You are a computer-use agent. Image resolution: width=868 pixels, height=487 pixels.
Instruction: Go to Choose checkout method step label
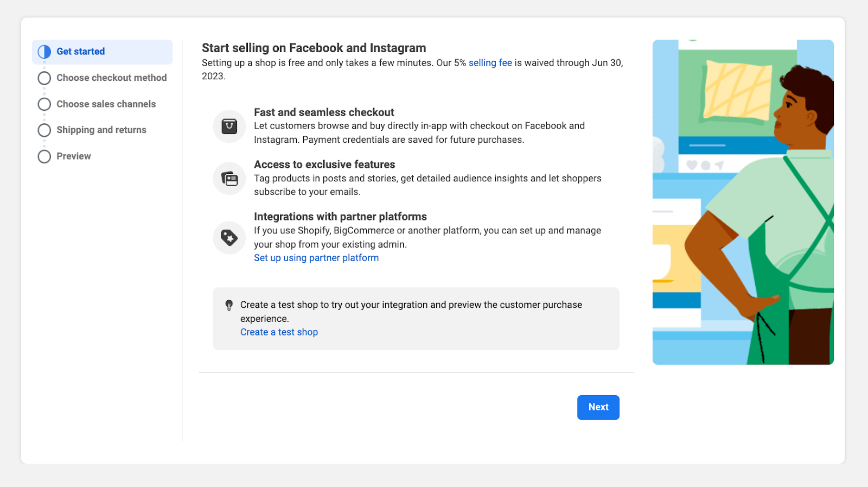point(111,78)
